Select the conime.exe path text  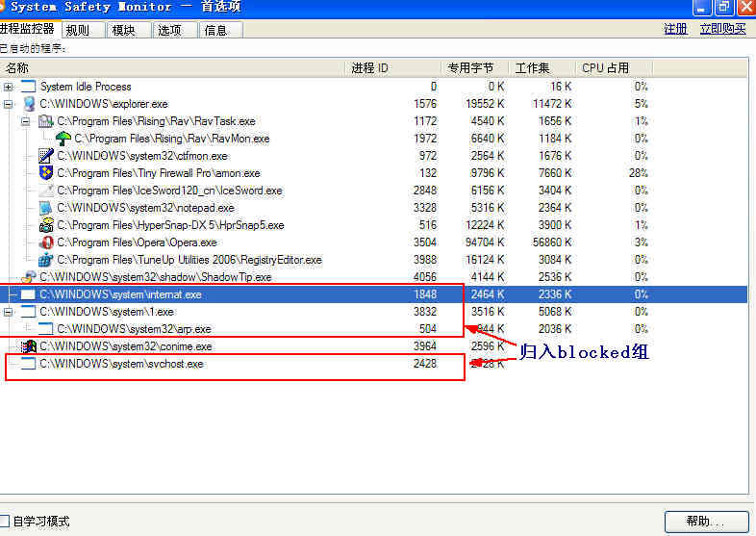(x=126, y=346)
